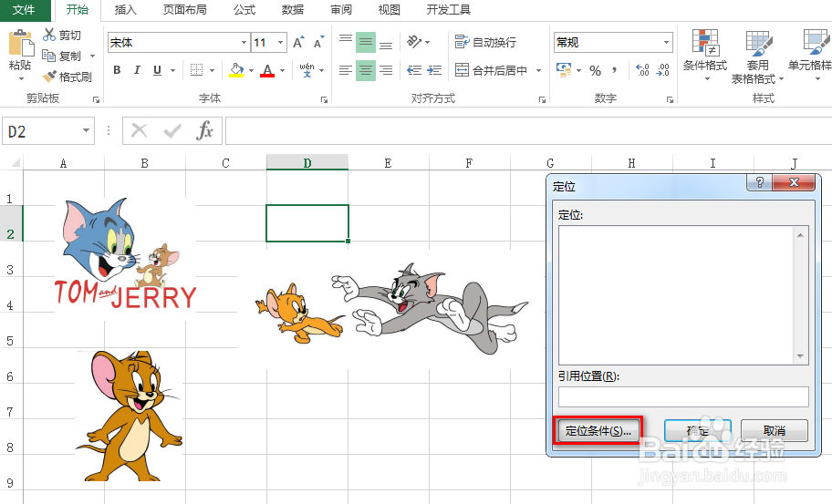
Task: Click Merge and Center (合并后居中)
Action: [491, 70]
